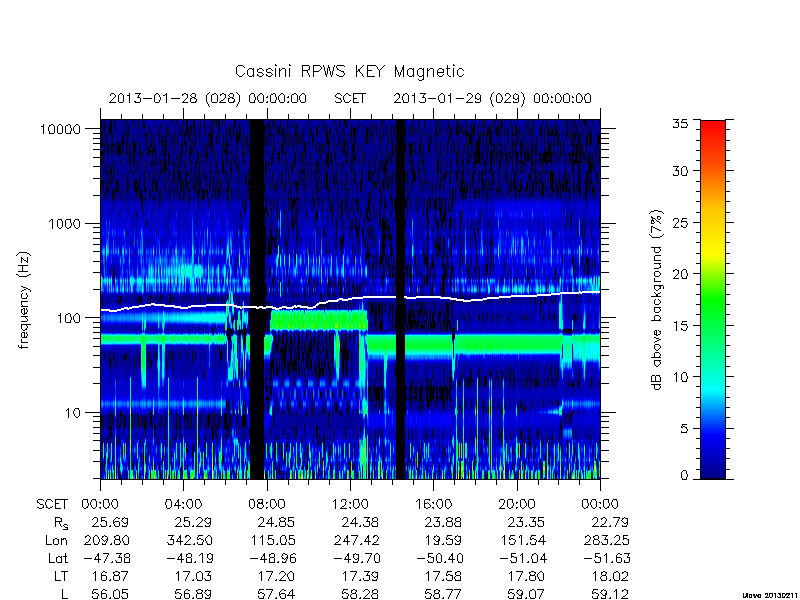The width and height of the screenshot is (800, 600).
Task: Select the start date "2013-01-28 (028) 00:00:00"
Action: point(208,98)
